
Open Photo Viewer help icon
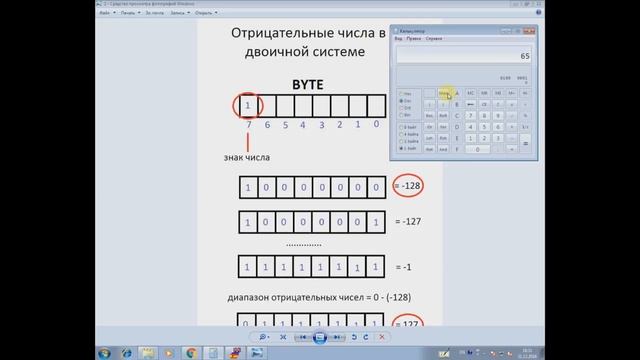pyautogui.click(x=538, y=13)
